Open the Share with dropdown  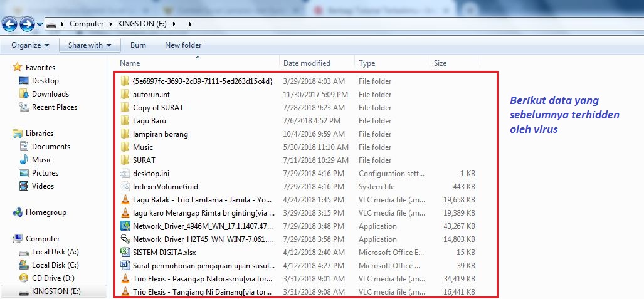pos(90,45)
